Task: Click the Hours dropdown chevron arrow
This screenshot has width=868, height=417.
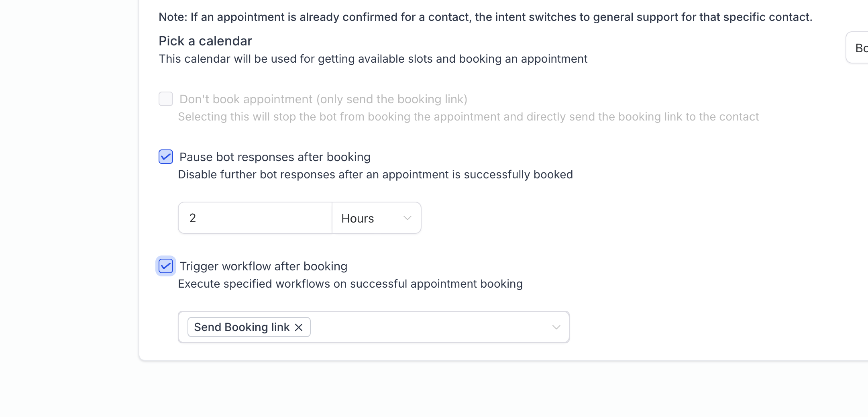Action: coord(407,218)
